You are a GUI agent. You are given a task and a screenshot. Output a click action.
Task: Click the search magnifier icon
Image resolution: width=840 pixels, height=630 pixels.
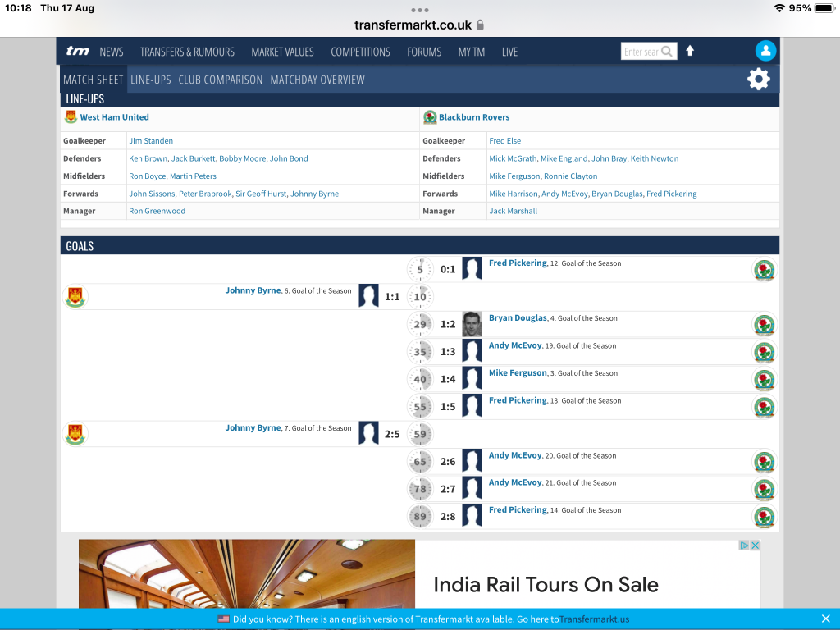point(667,52)
